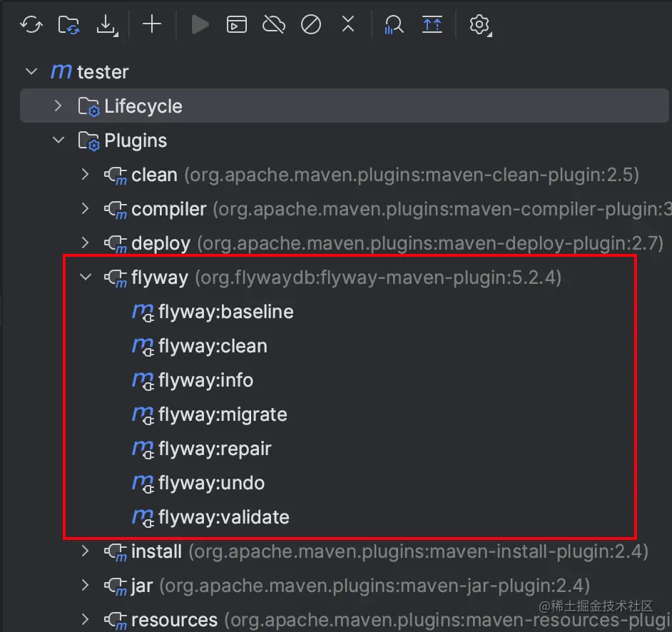This screenshot has height=632, width=672.
Task: Collapse the flyway plugin node
Action: 86,277
